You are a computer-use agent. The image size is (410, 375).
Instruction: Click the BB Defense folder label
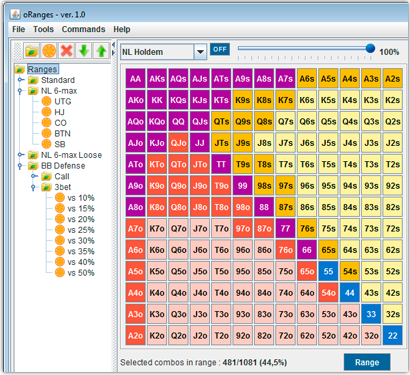[63, 166]
